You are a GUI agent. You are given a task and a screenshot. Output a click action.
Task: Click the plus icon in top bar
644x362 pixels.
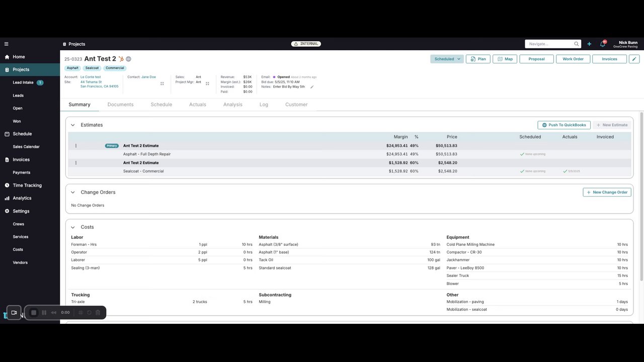589,44
